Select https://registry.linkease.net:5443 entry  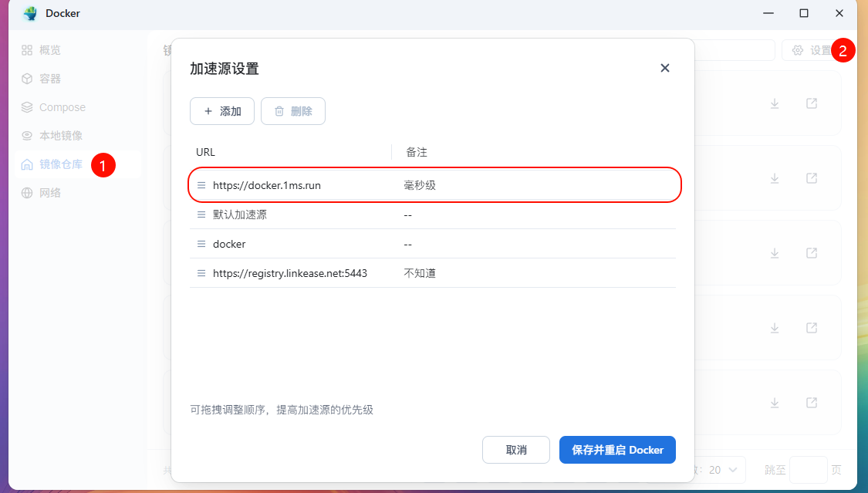click(x=290, y=273)
